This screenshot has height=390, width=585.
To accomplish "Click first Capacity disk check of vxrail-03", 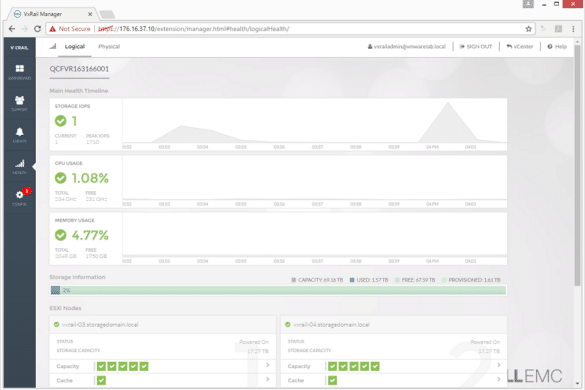I will coord(101,366).
